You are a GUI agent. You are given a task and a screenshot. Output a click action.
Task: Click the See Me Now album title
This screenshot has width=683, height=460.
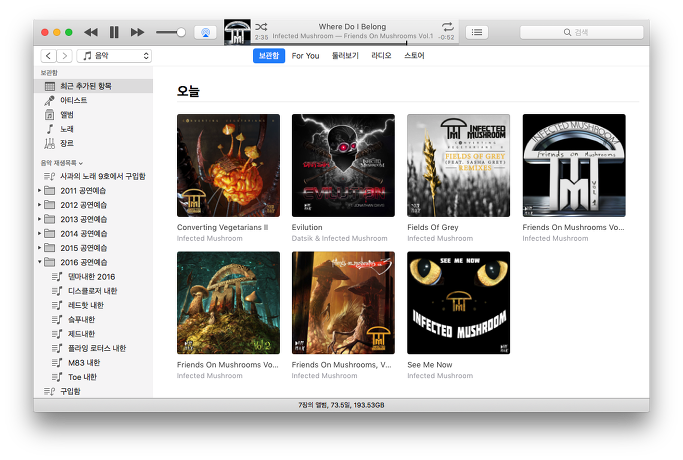[429, 365]
